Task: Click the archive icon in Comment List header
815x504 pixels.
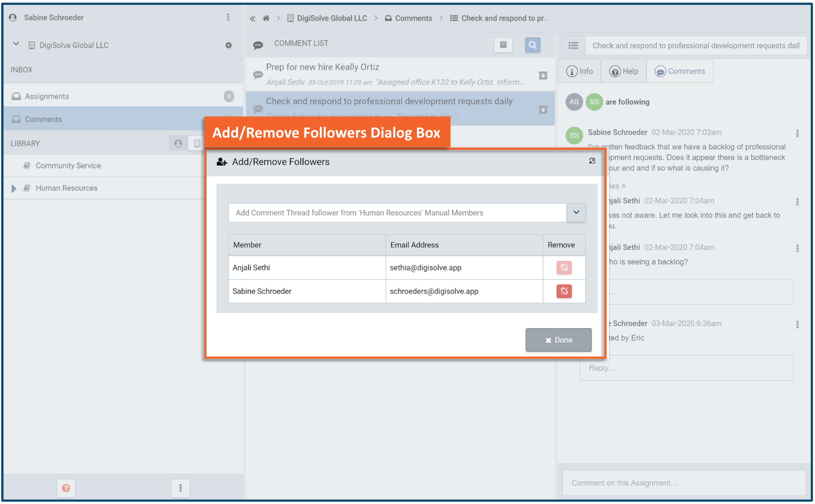Action: [503, 45]
